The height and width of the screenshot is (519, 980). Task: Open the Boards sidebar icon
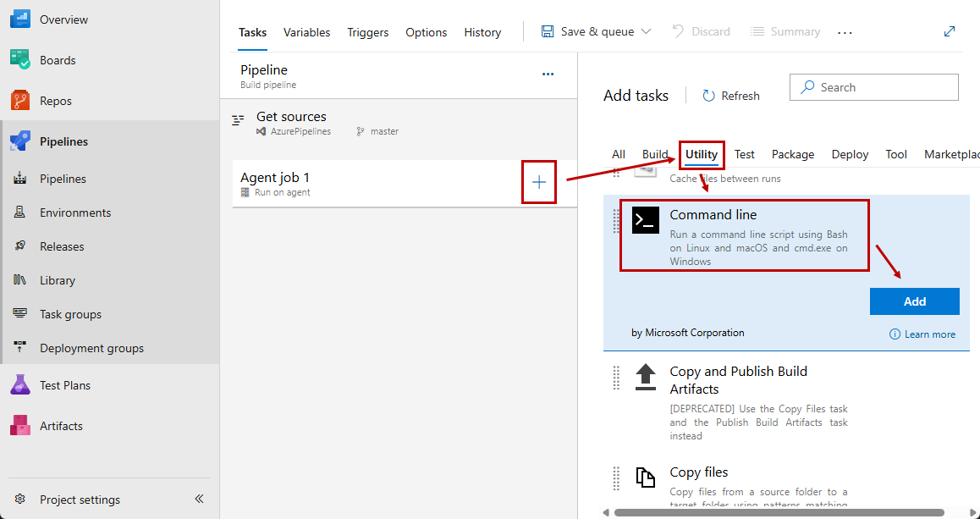tap(20, 60)
